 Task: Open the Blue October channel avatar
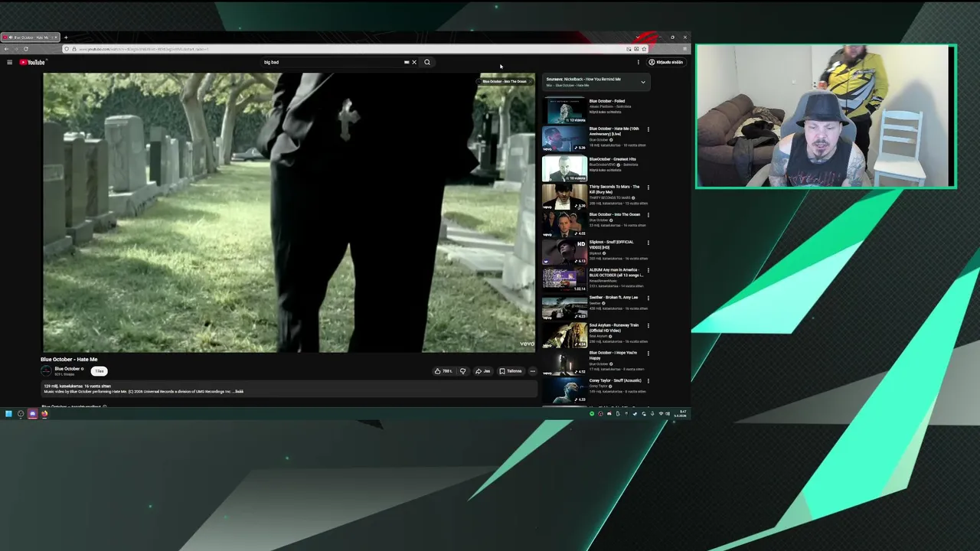[46, 371]
